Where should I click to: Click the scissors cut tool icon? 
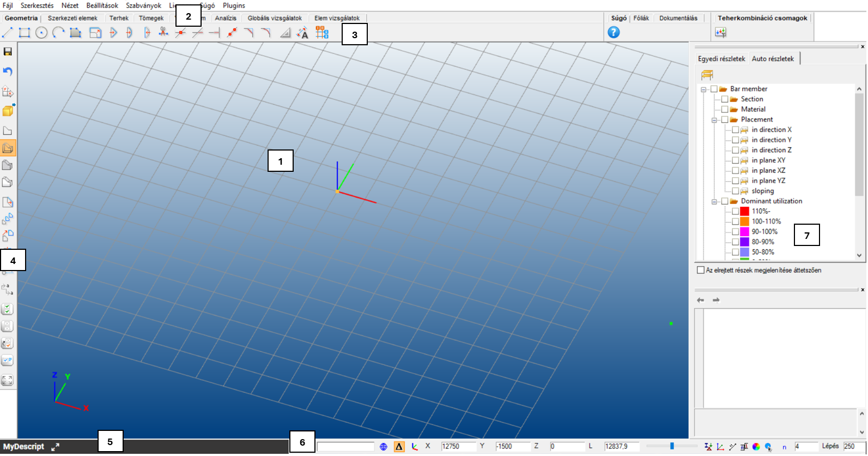163,33
